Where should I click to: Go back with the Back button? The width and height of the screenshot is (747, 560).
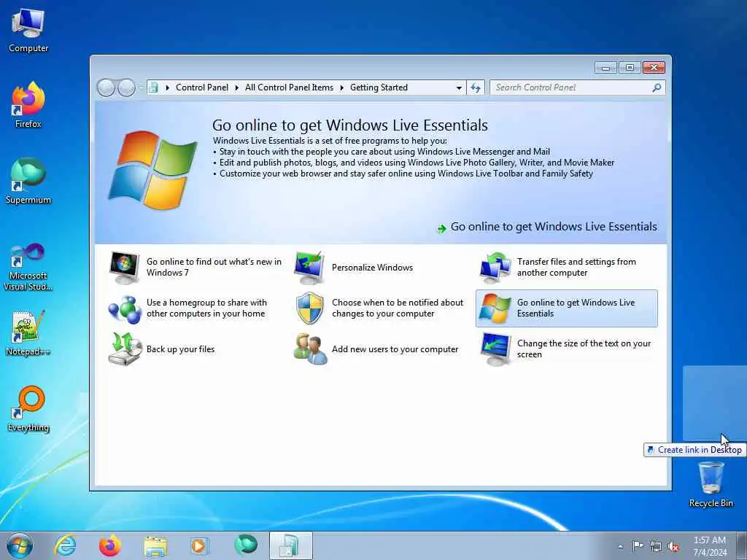pyautogui.click(x=106, y=87)
